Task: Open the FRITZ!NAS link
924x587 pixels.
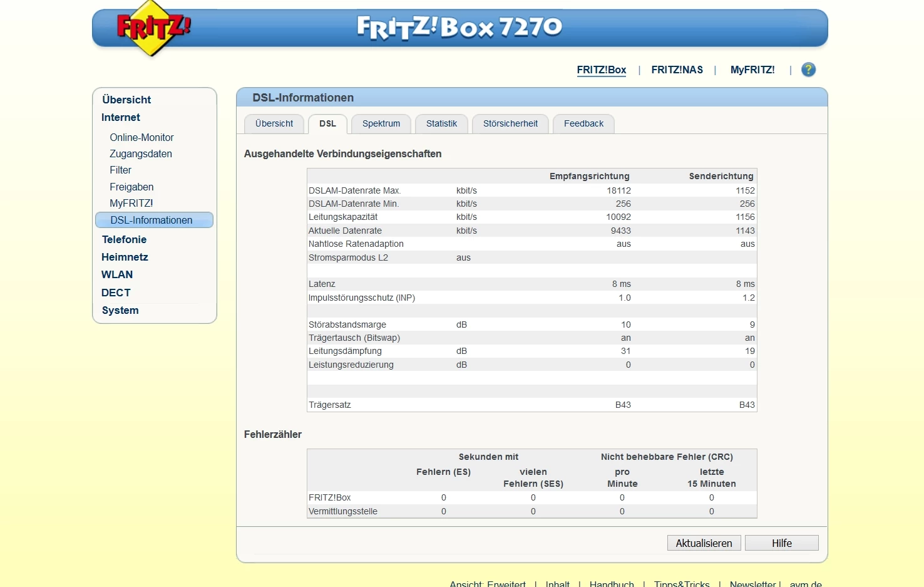Action: [x=677, y=70]
